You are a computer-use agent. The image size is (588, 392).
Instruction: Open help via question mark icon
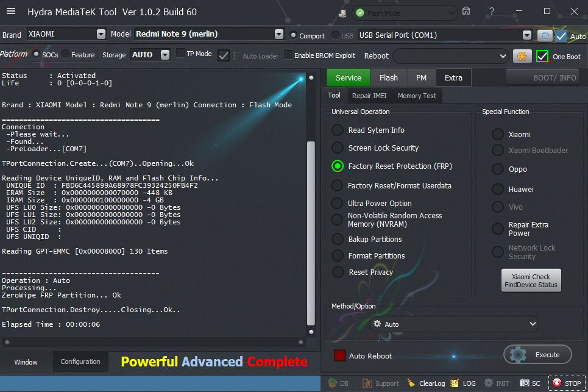tap(492, 12)
